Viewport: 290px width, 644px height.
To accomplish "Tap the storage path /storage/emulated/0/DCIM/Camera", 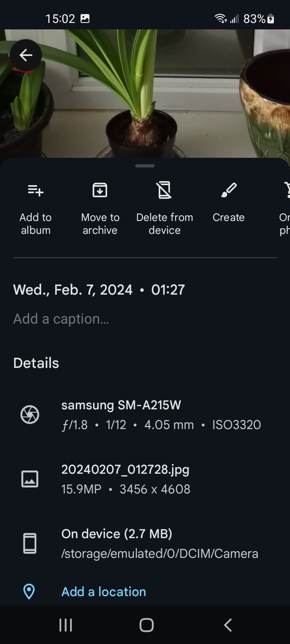I will 159,554.
